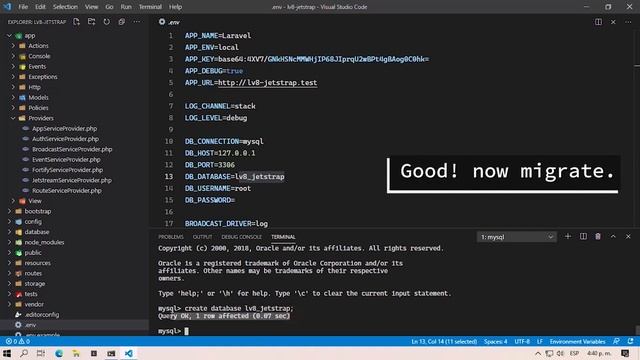This screenshot has height=360, width=640.
Task: Click the feedback icon in status bar
Action: 616,341
